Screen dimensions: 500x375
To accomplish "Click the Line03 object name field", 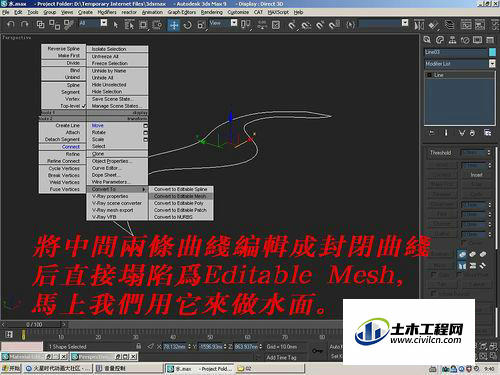I will coord(456,52).
